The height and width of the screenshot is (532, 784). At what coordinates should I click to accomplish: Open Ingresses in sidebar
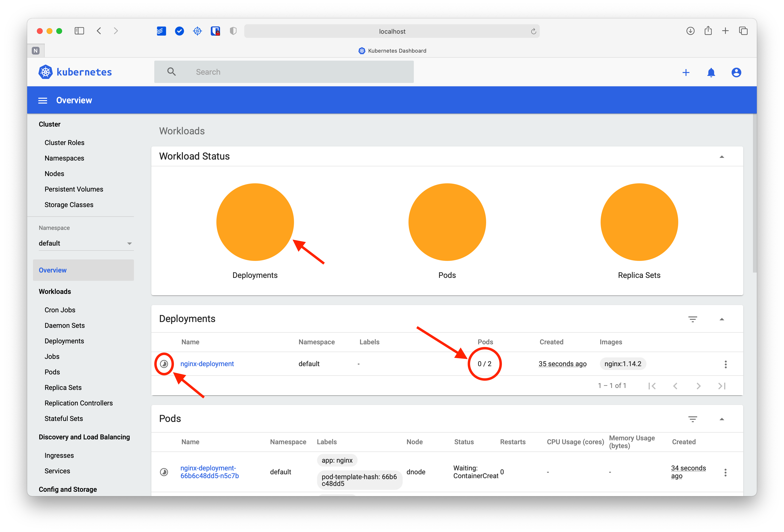coord(59,455)
